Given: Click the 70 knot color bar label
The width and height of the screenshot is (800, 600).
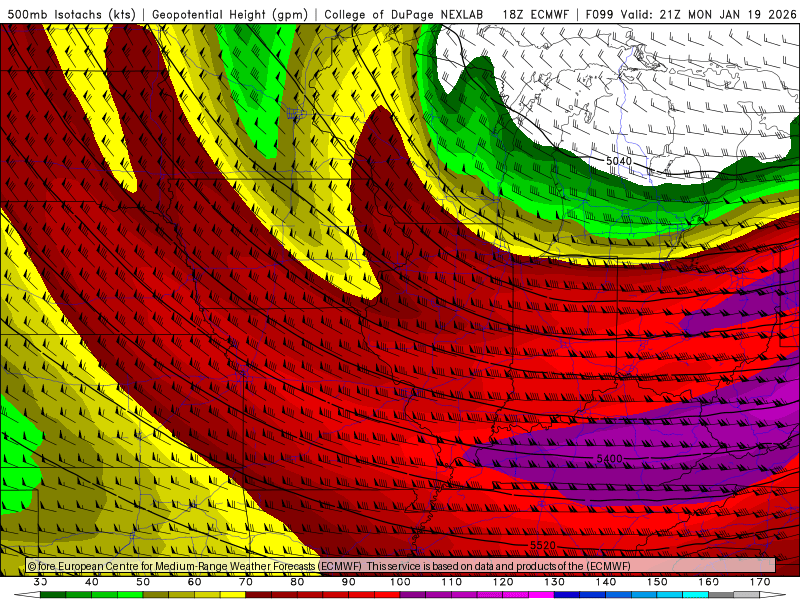Looking at the screenshot, I should tap(246, 582).
